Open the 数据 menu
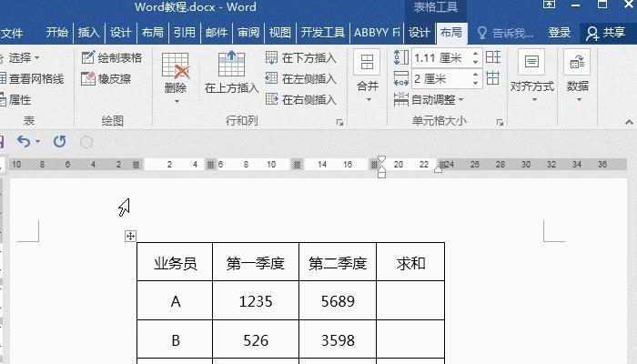Image resolution: width=637 pixels, height=364 pixels. tap(577, 76)
